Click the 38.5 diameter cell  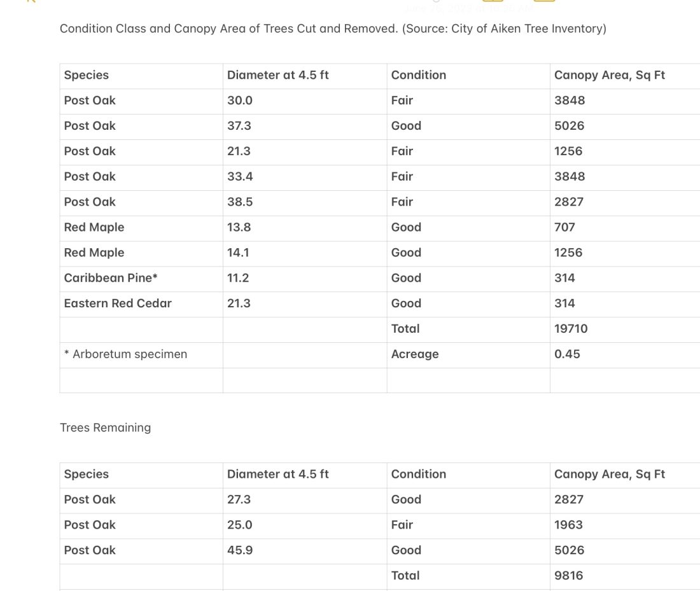click(240, 202)
